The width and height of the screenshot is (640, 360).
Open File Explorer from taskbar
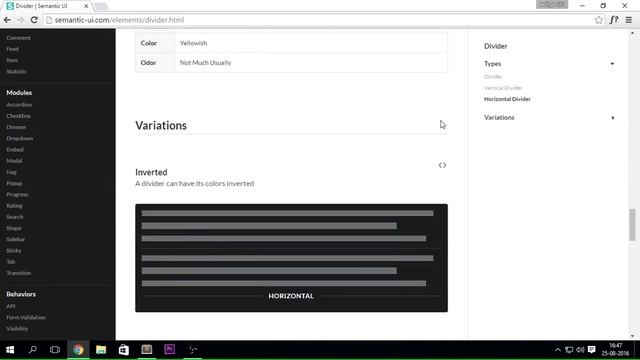tap(101, 349)
